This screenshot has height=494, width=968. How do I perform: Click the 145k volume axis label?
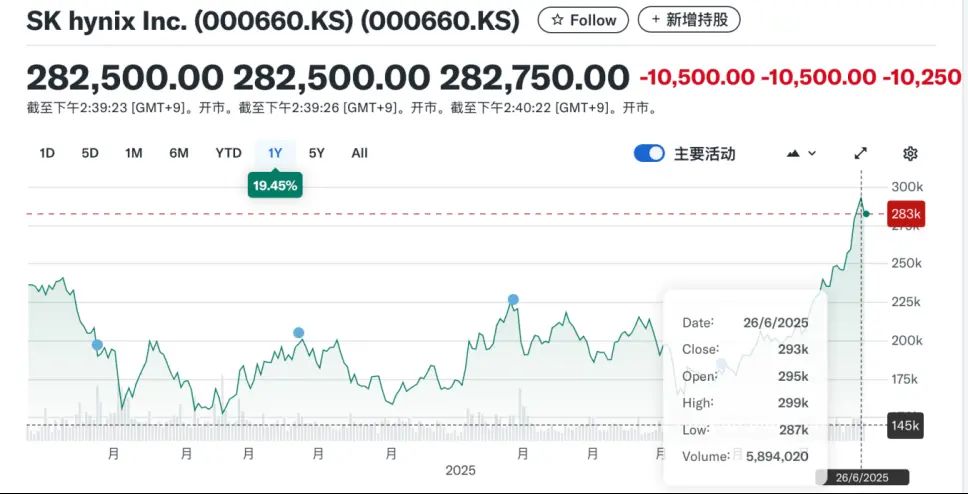[x=906, y=426]
